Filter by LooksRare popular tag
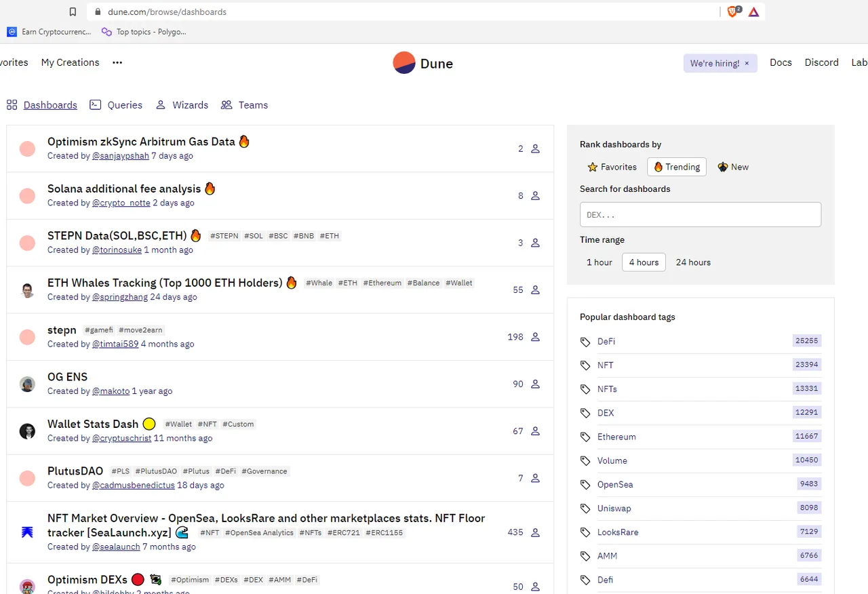 [x=618, y=532]
